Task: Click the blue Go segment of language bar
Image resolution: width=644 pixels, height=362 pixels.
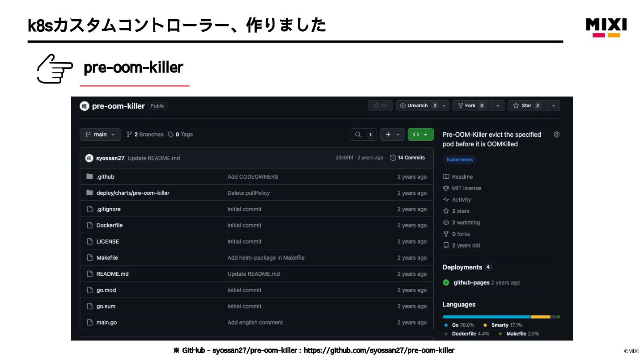Action: tap(486, 317)
